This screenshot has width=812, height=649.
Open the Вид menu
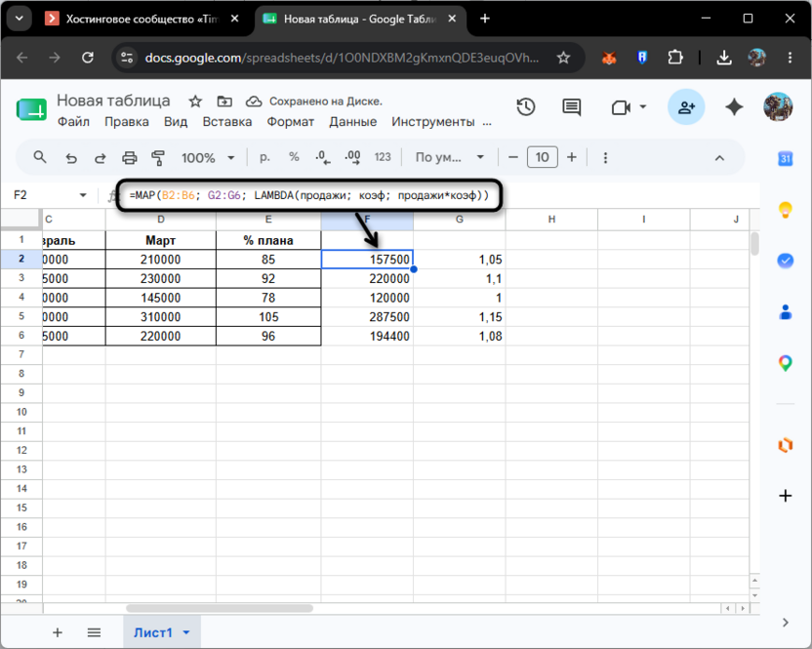point(176,122)
